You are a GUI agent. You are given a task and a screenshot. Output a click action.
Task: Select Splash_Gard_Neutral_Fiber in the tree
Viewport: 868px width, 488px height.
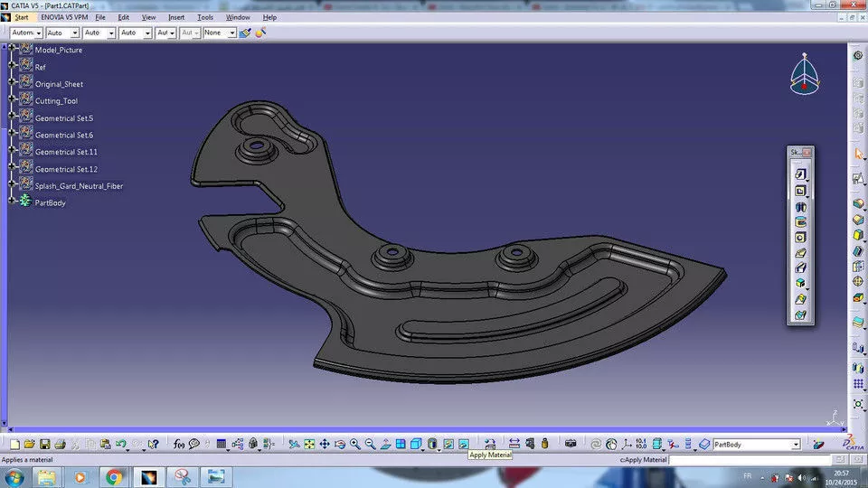tap(79, 186)
